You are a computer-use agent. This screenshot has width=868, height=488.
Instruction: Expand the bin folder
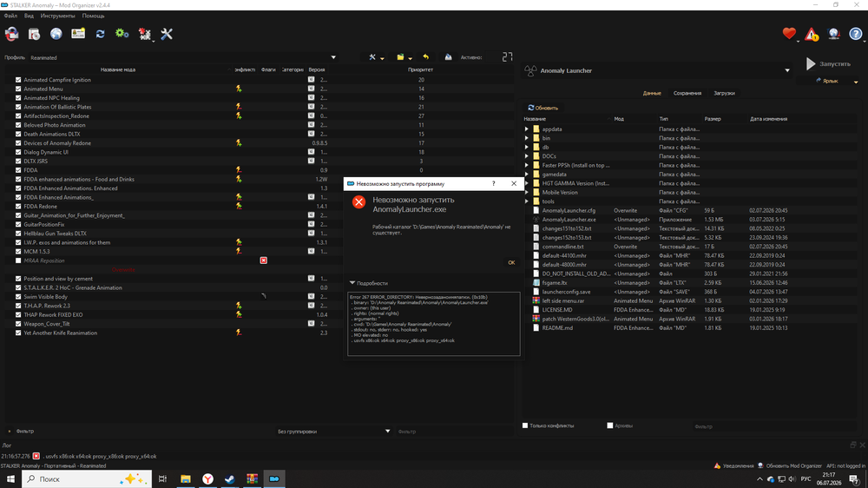(527, 138)
